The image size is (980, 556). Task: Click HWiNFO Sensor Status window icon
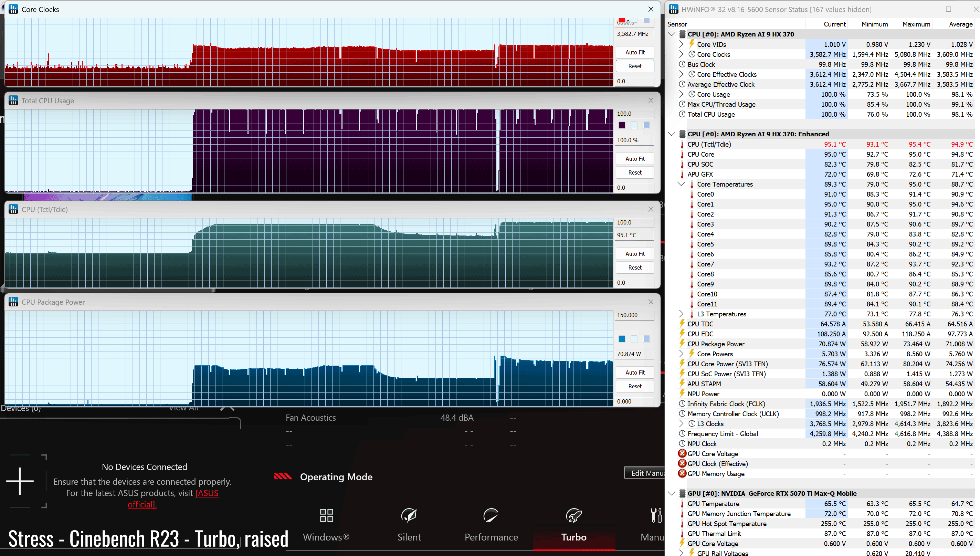pyautogui.click(x=673, y=9)
